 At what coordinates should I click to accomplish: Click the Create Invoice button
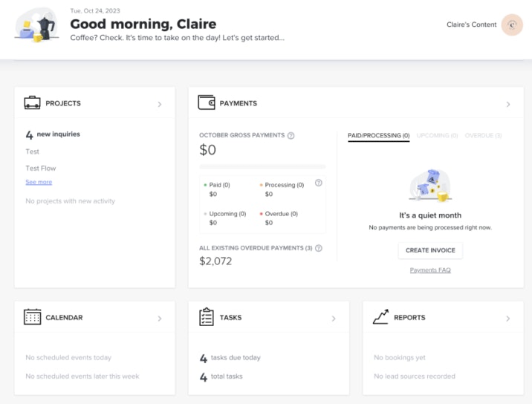(x=430, y=250)
